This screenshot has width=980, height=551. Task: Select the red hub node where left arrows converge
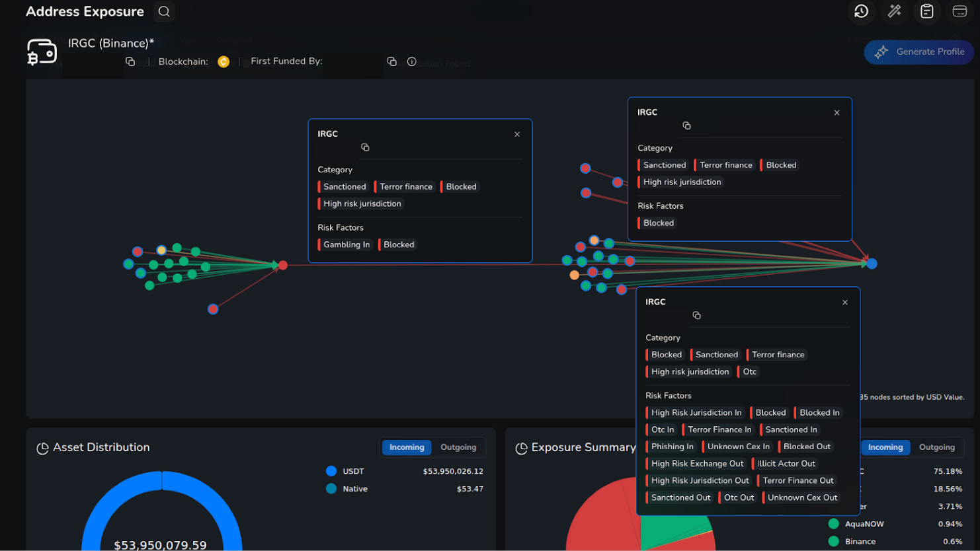pos(283,265)
